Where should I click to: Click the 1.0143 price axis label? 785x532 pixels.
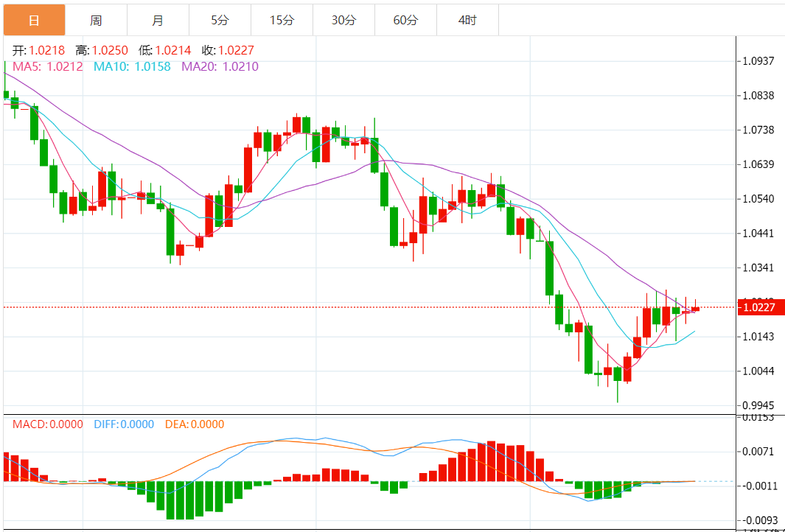click(758, 336)
